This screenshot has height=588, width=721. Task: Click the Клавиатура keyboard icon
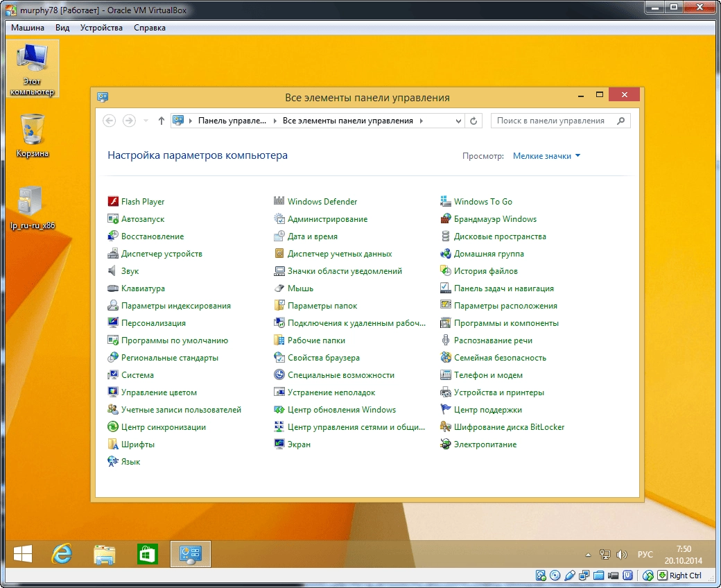click(x=112, y=288)
